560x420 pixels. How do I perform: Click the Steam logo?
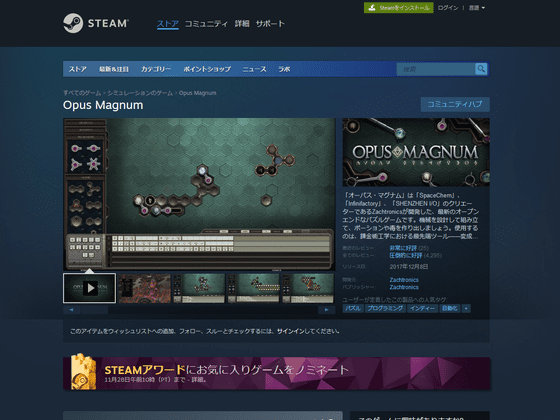point(96,23)
